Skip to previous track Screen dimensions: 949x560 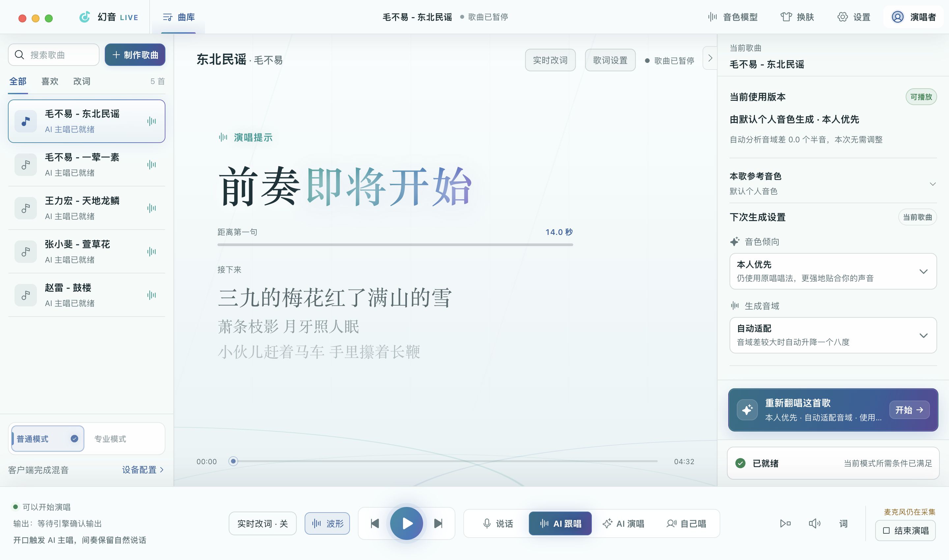[374, 523]
